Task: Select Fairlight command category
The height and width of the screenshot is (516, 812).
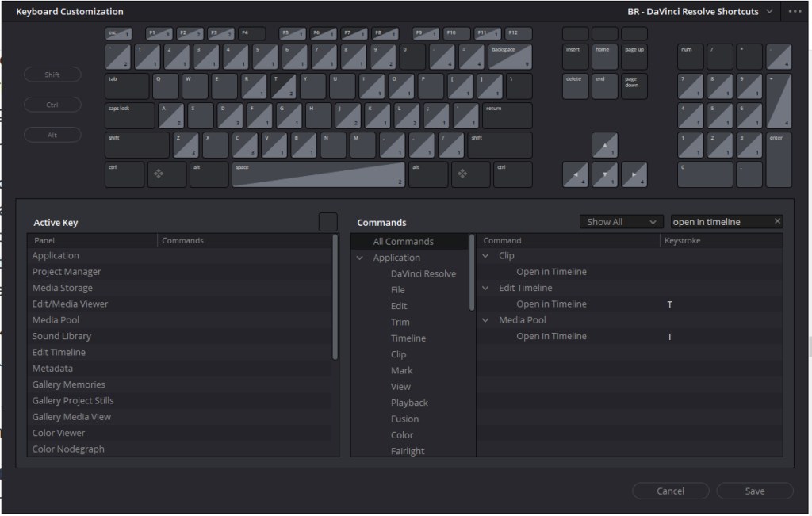Action: [x=408, y=451]
